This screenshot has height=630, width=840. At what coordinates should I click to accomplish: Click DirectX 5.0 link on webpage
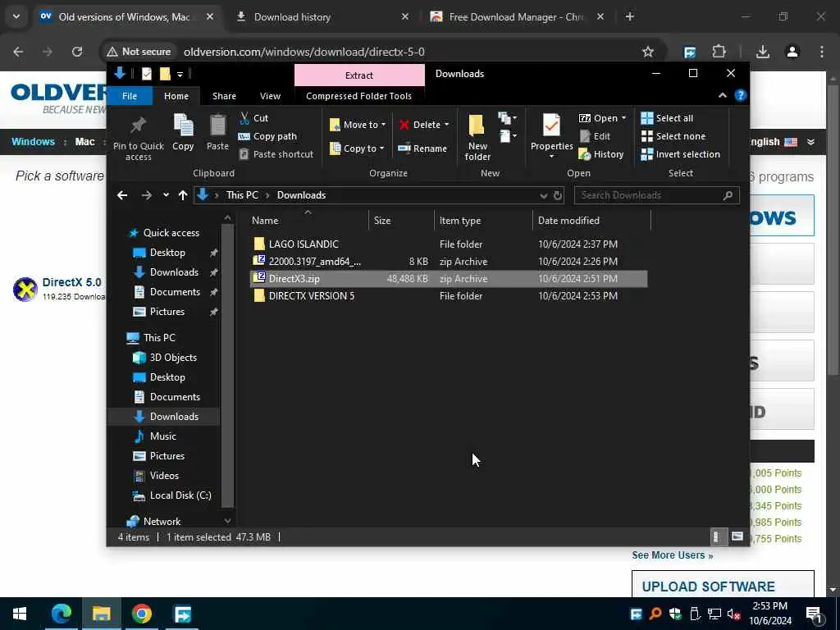point(72,282)
